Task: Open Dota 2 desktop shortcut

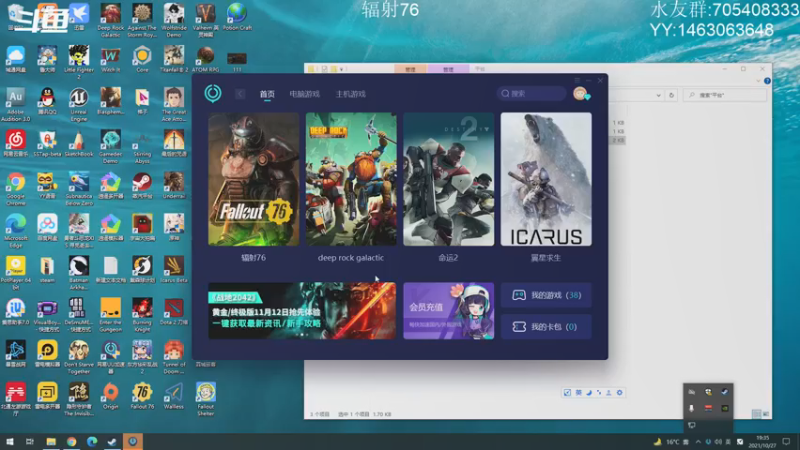Action: pos(174,312)
